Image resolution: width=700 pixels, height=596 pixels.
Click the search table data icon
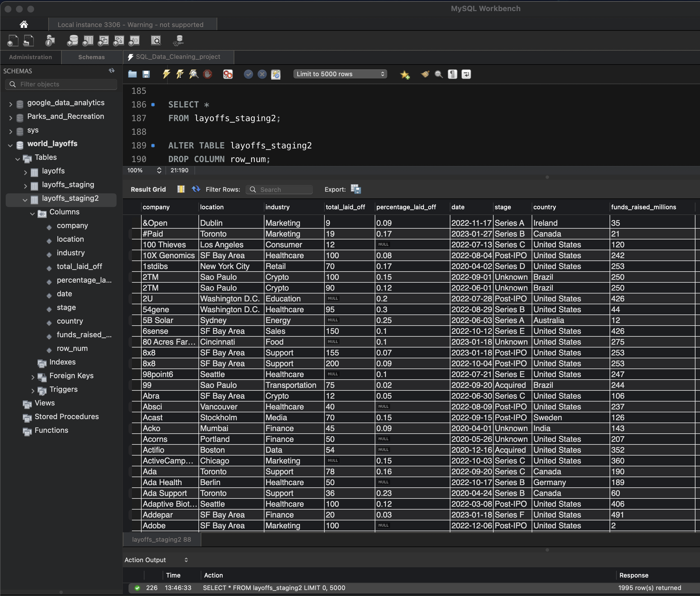(x=156, y=41)
